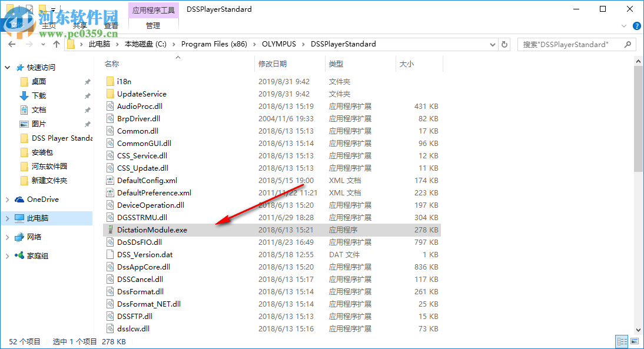Navigate to OLYMPUS via breadcrumb
Image resolution: width=644 pixels, height=349 pixels.
click(x=279, y=44)
